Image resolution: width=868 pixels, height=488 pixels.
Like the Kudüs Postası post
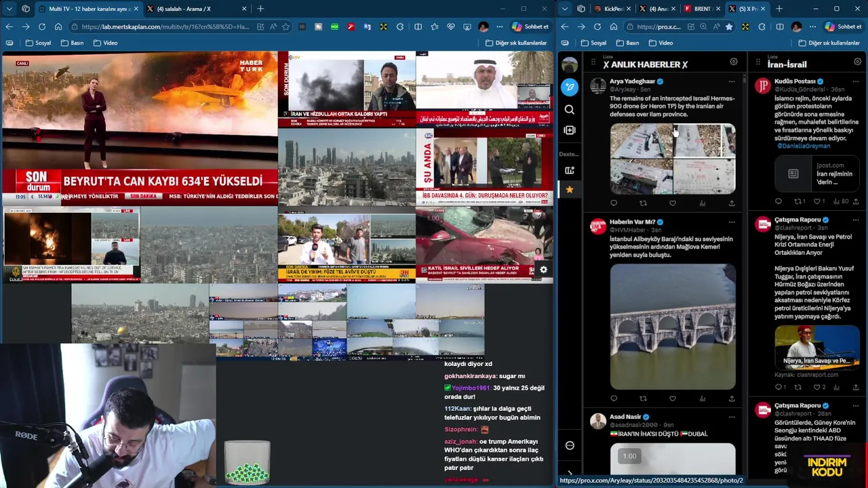(x=816, y=201)
